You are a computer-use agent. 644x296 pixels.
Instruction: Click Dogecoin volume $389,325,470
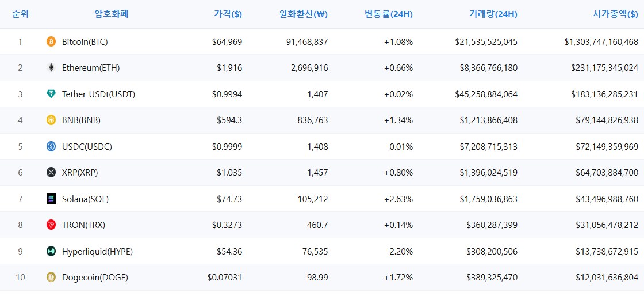pyautogui.click(x=492, y=278)
